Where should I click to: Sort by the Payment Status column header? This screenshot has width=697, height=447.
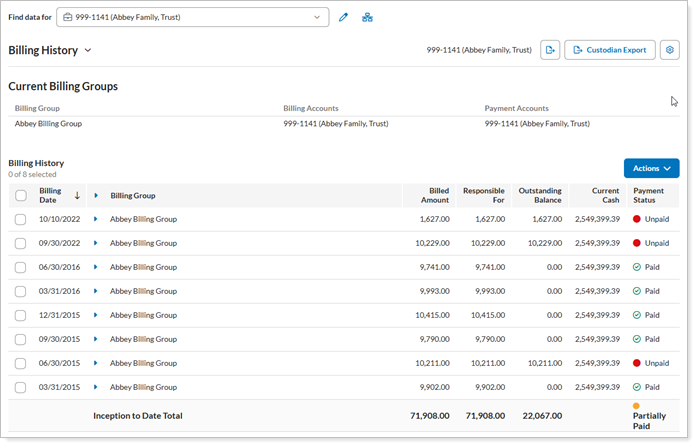(x=648, y=196)
